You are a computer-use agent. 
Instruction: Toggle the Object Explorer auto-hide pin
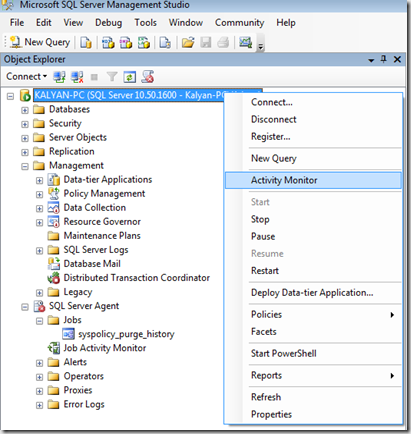pyautogui.click(x=384, y=59)
